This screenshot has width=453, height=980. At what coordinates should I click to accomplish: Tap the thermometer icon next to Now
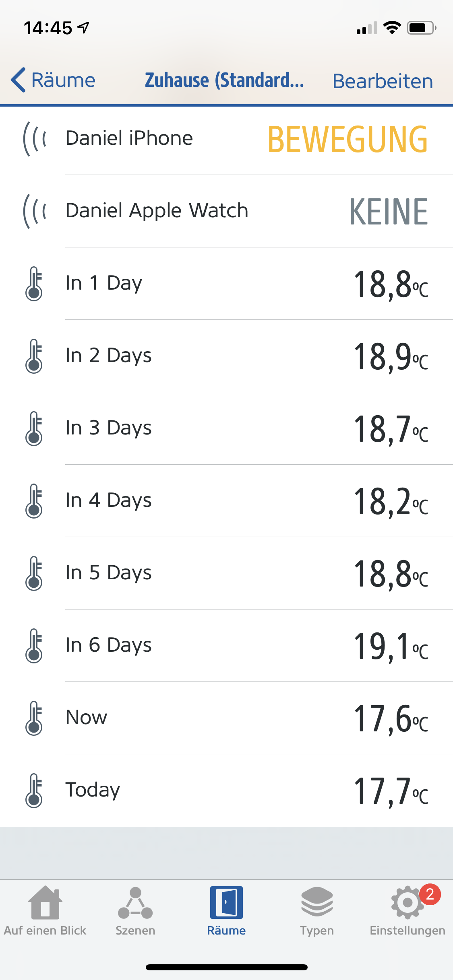click(34, 718)
